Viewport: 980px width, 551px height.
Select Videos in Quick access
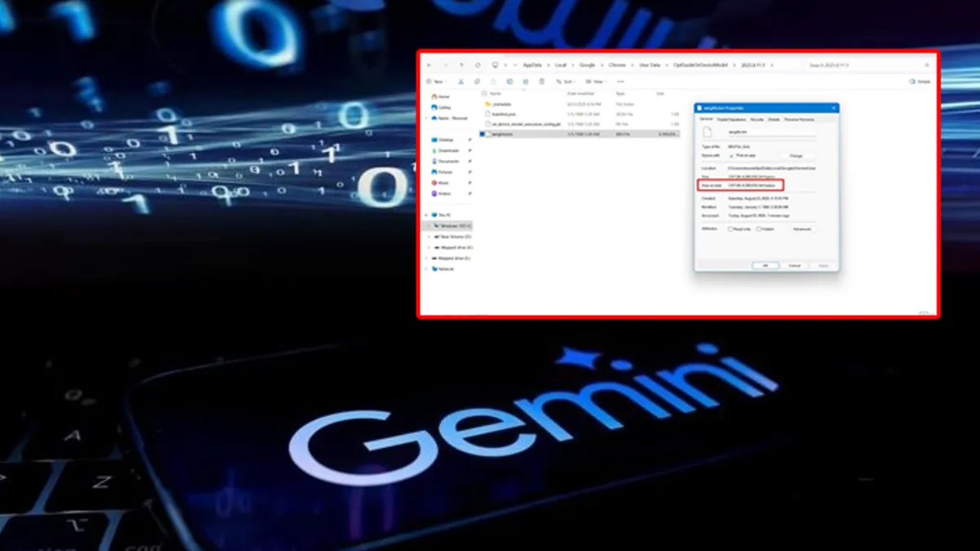[x=442, y=193]
